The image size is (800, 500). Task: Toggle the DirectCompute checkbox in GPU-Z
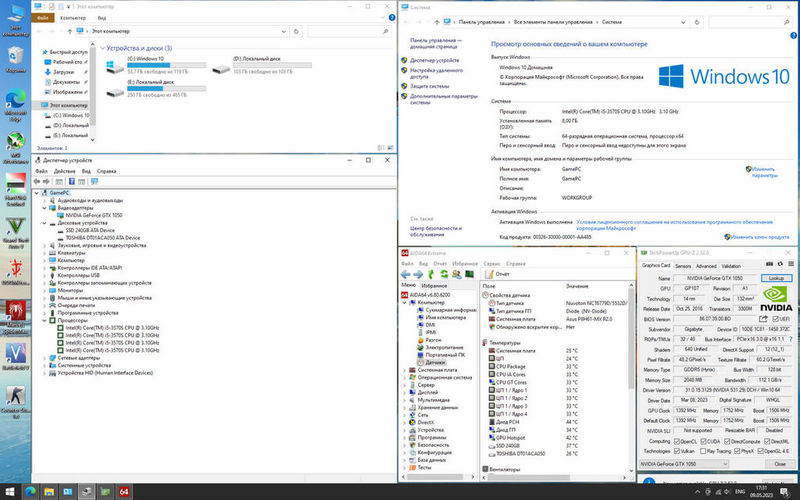tap(727, 441)
